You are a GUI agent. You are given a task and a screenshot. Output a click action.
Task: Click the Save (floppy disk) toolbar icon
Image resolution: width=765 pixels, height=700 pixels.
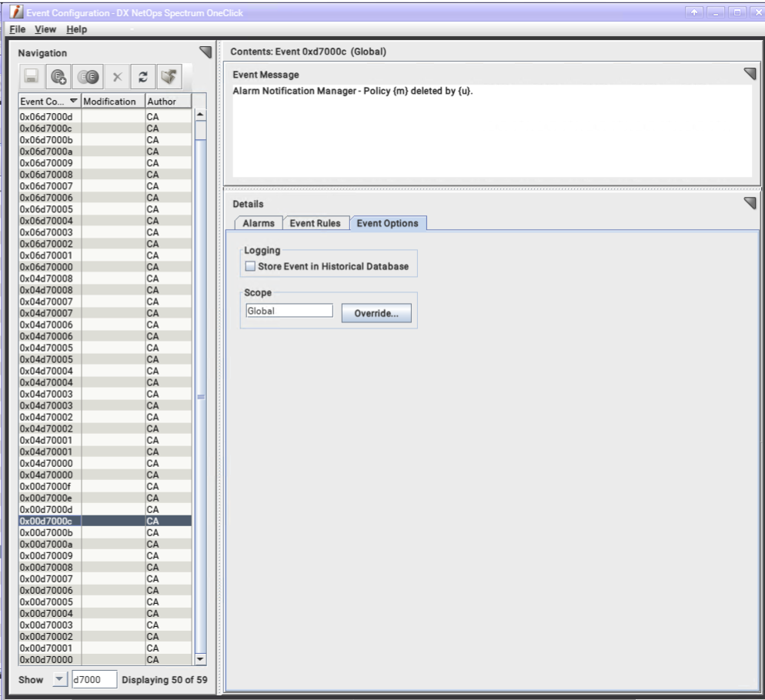33,77
